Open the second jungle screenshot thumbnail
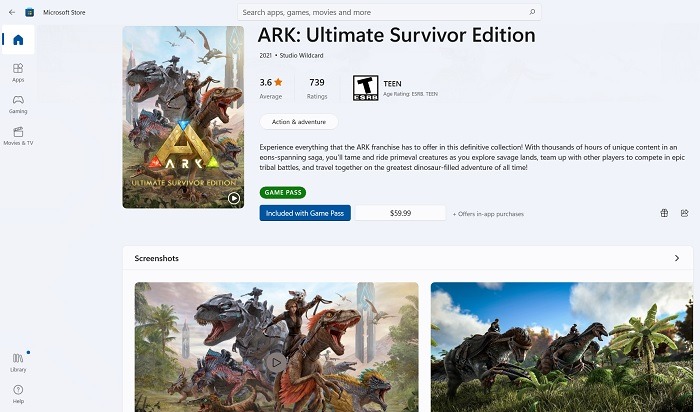The image size is (700, 412). 564,346
